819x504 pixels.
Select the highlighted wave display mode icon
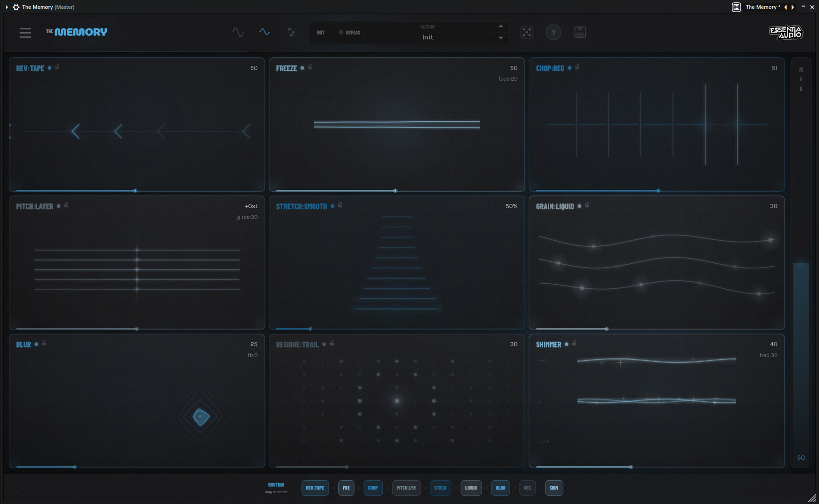[x=264, y=32]
